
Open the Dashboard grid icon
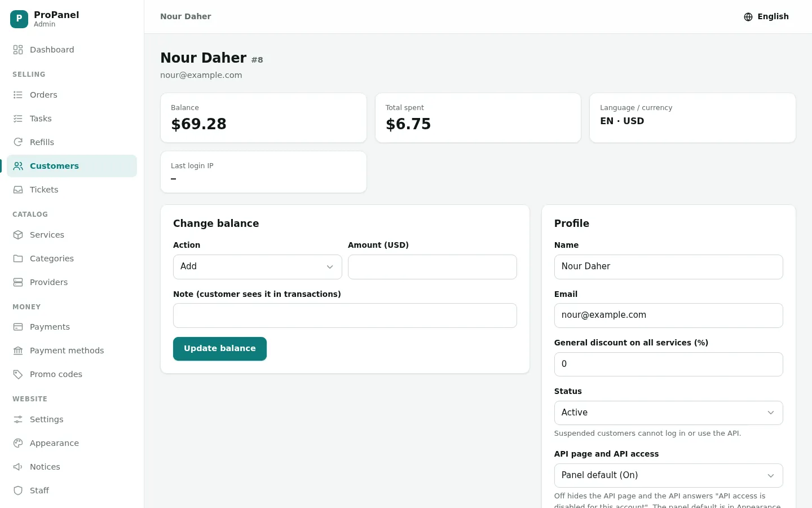tap(18, 50)
